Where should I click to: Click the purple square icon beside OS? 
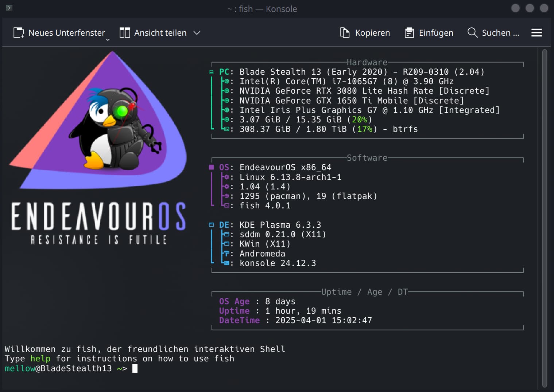211,167
